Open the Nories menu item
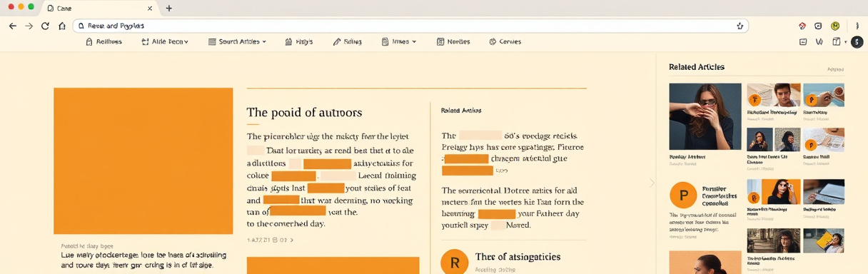This screenshot has width=868, height=274. [x=453, y=42]
